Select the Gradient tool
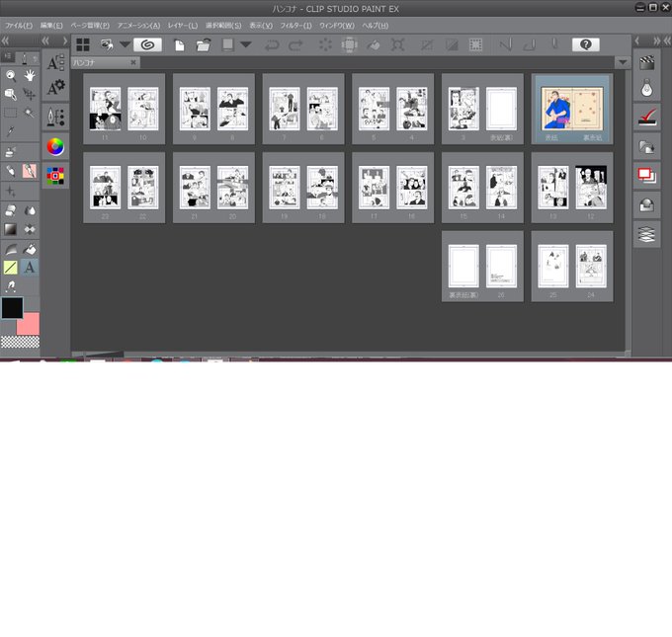672x637 pixels. (x=11, y=229)
